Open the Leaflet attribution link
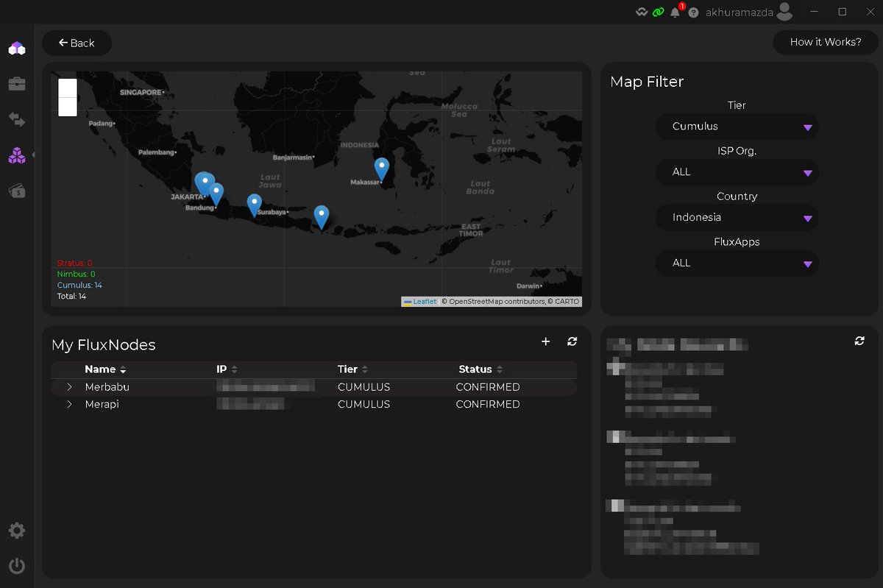 pos(419,302)
